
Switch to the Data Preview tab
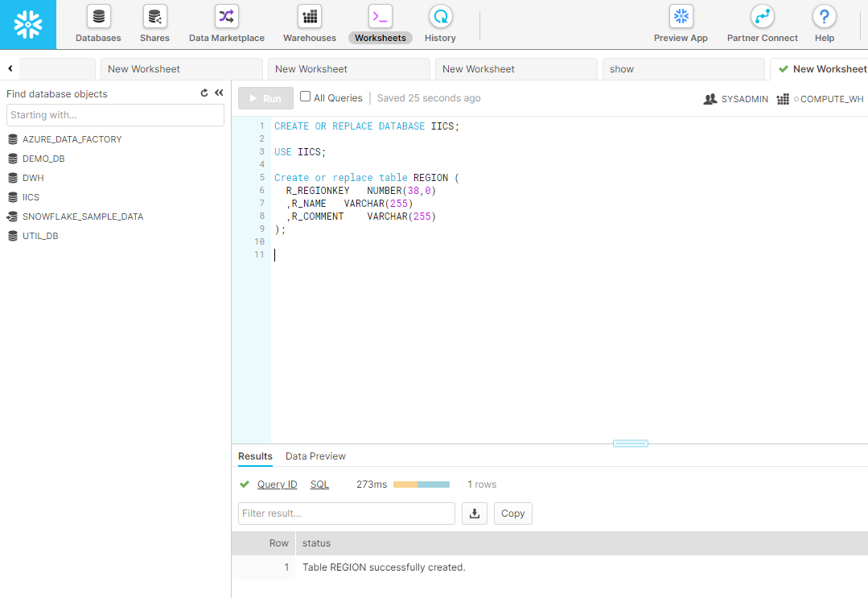coord(315,456)
